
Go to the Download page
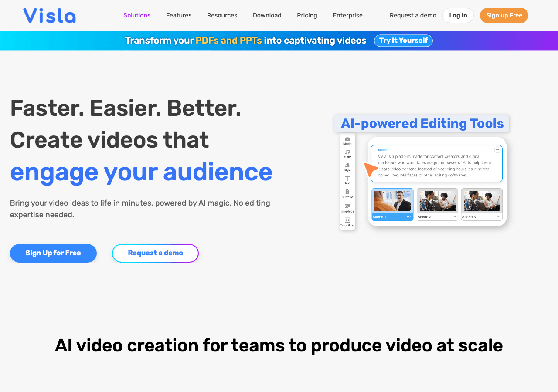[x=267, y=15]
